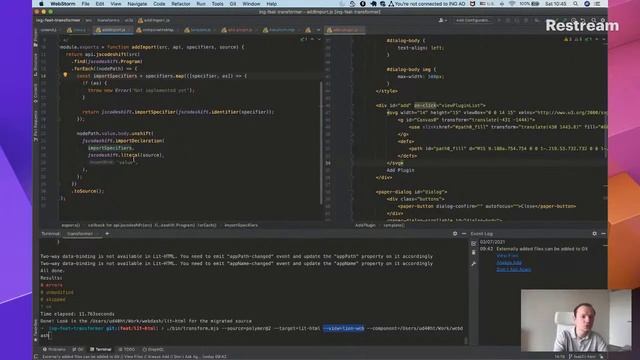
Task: Click AddPlugin in right editor breadcrumb
Action: (x=365, y=225)
